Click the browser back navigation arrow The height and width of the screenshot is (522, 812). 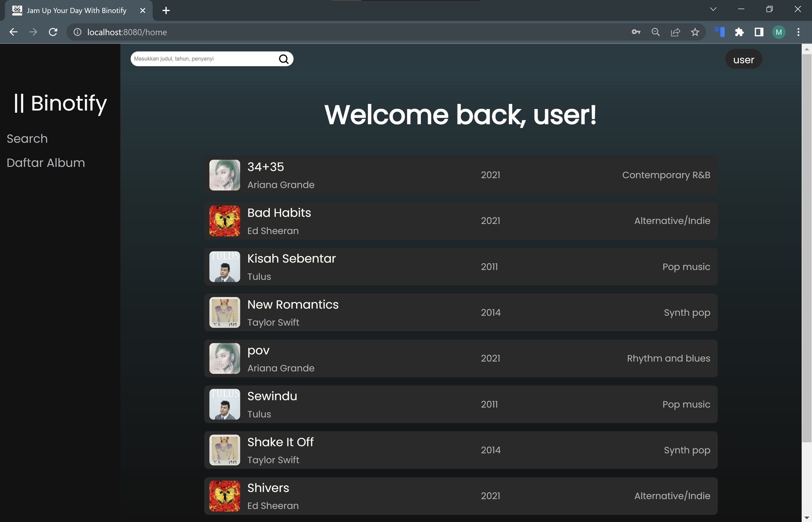tap(13, 32)
